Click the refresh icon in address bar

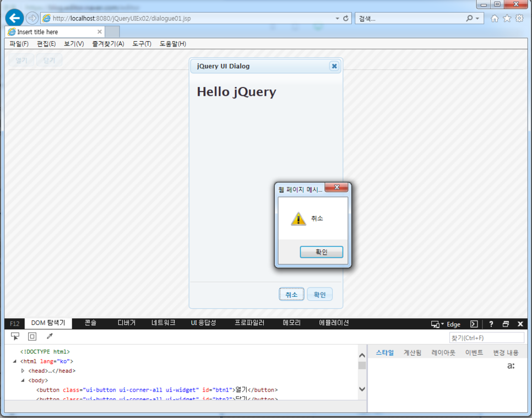pos(346,18)
